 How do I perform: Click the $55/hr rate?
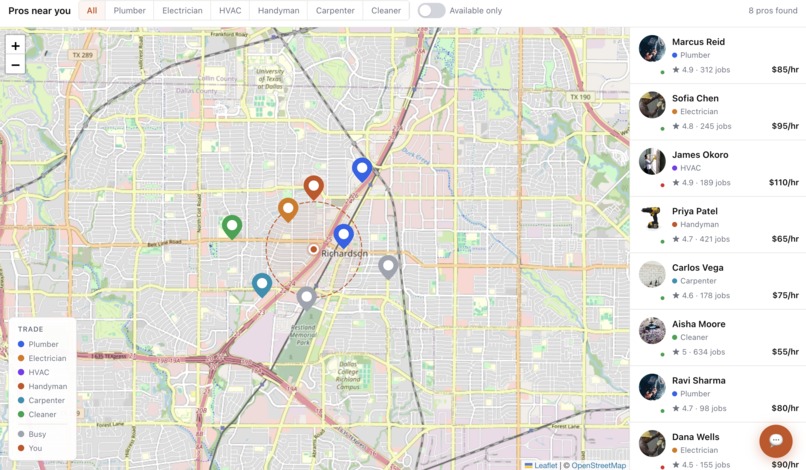[x=785, y=352]
